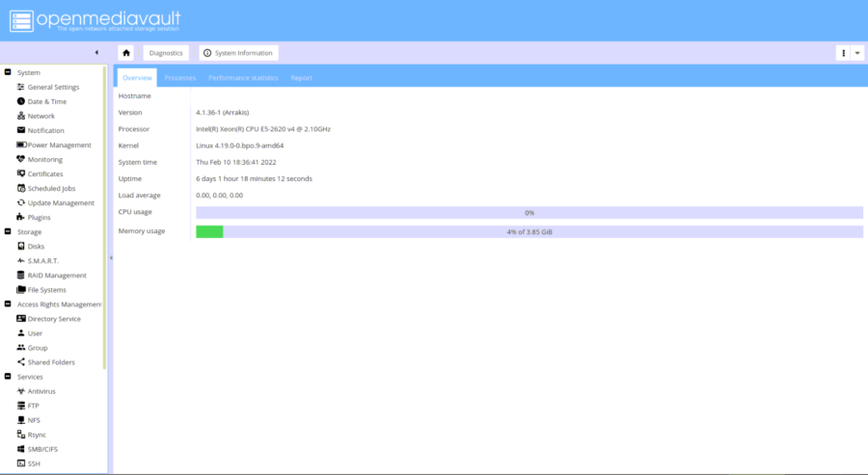The width and height of the screenshot is (868, 475).
Task: Click the Certificates icon
Action: click(x=21, y=173)
